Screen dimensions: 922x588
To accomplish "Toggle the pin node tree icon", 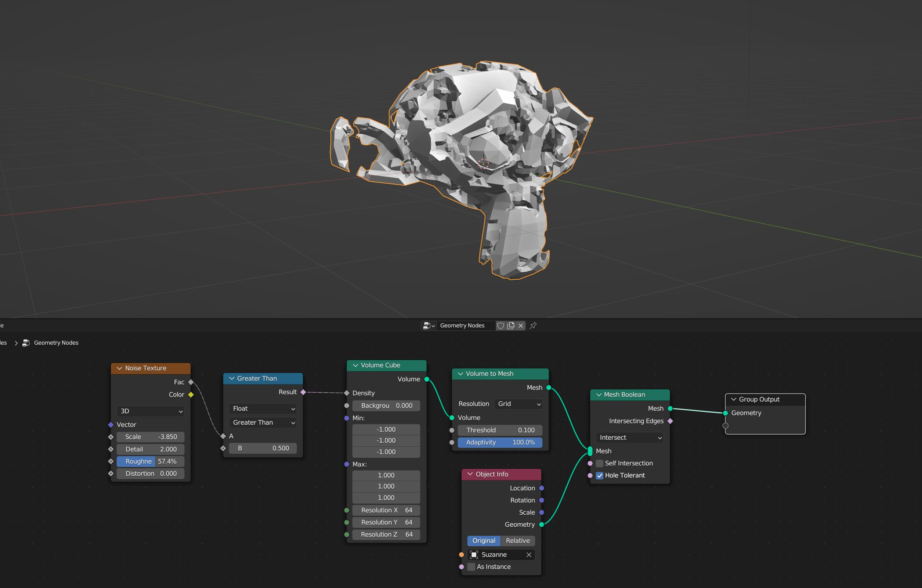I will [533, 326].
